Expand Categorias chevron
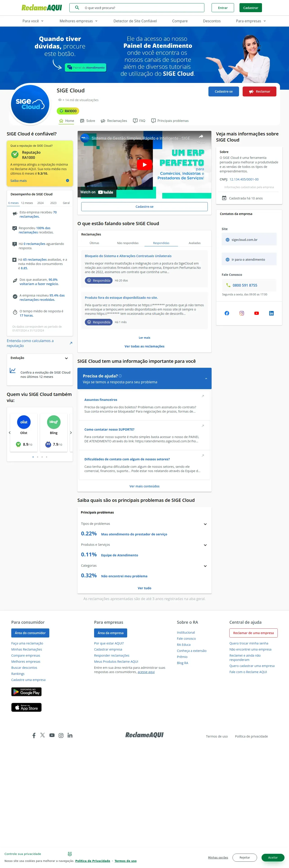The height and width of the screenshot is (868, 289). (x=205, y=566)
